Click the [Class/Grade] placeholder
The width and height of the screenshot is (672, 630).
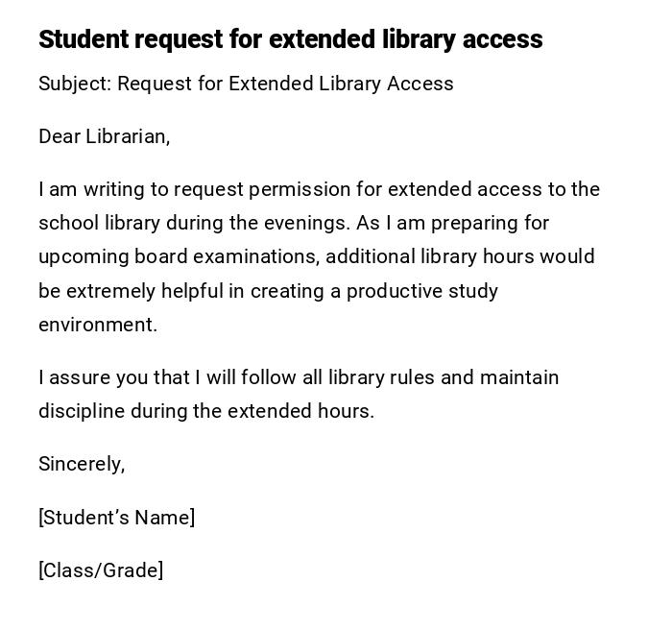(101, 570)
